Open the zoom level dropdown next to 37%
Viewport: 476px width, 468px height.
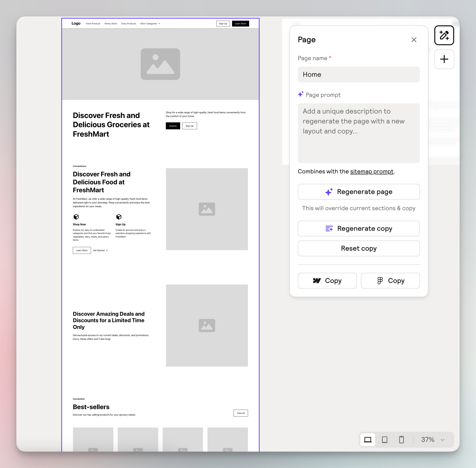point(442,440)
